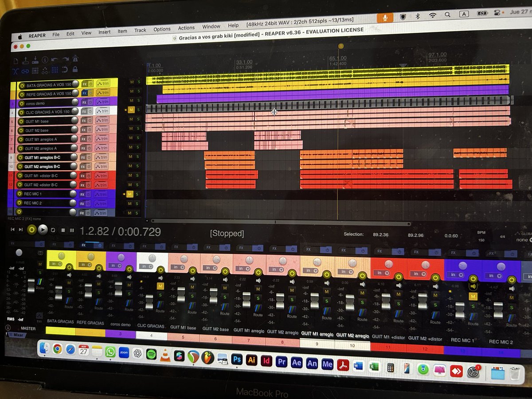Click the grid settings toolbar icon

(x=54, y=70)
